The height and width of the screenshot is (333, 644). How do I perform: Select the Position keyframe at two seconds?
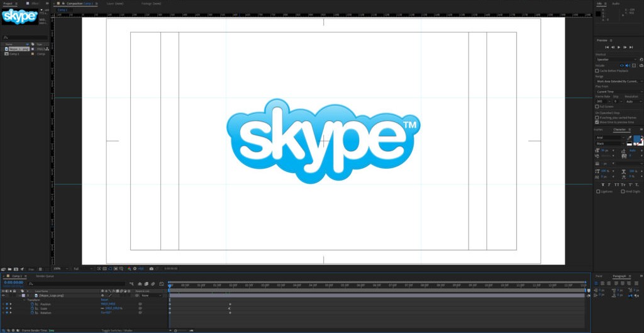(x=230, y=304)
